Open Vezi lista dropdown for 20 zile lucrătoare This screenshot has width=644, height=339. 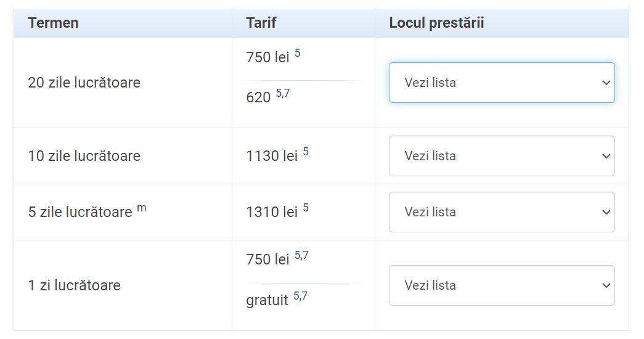click(502, 83)
